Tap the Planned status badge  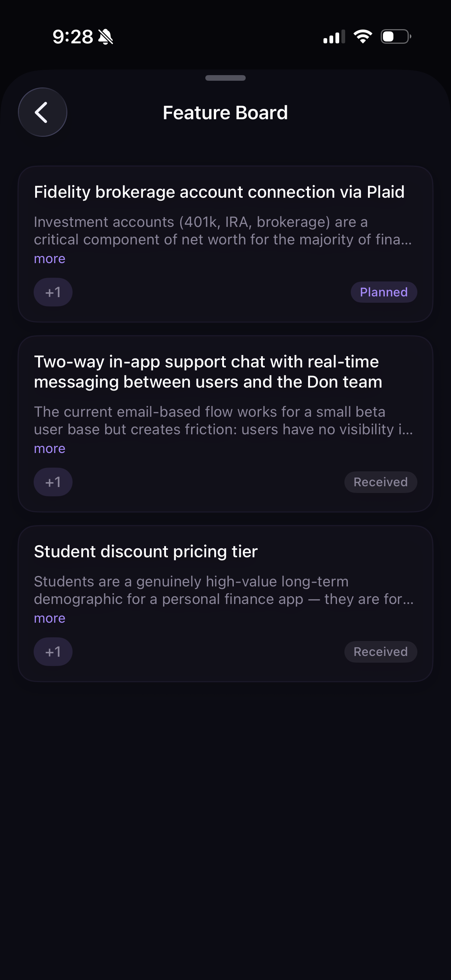tap(383, 292)
